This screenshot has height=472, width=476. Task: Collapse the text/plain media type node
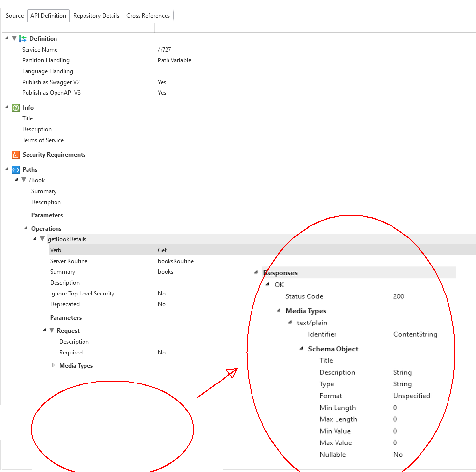coord(290,323)
